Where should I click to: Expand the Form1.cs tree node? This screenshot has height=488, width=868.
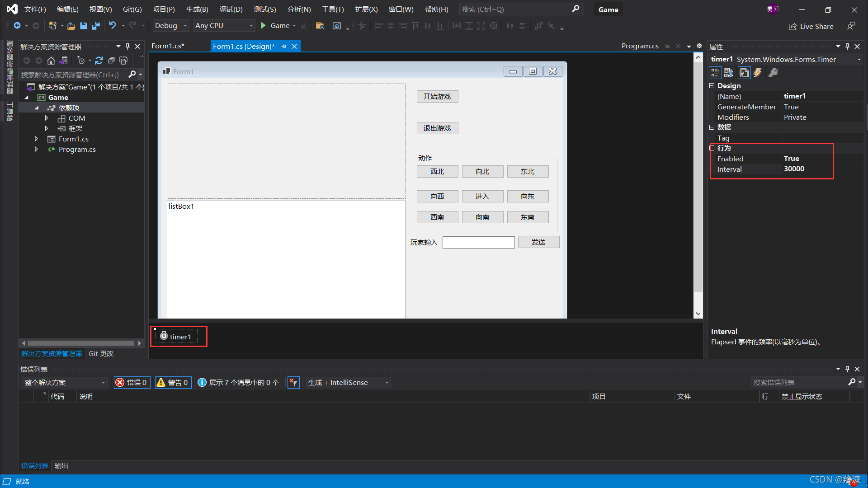[36, 139]
